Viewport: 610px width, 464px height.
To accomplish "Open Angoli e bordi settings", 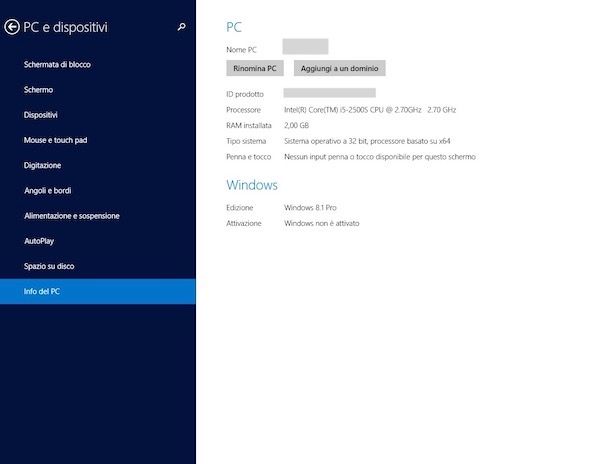I will [47, 191].
